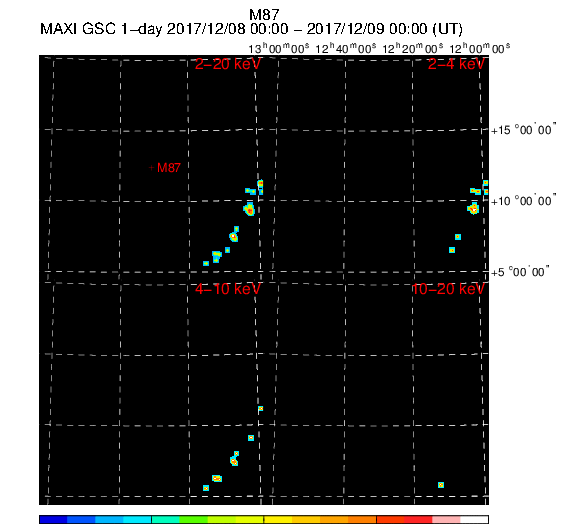The image size is (570, 525).
Task: Click the 4-10 keV panel label
Action: 228,289
